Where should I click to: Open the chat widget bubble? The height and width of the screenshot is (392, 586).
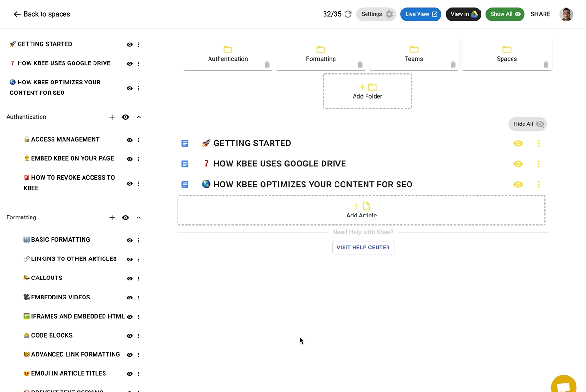[564, 384]
